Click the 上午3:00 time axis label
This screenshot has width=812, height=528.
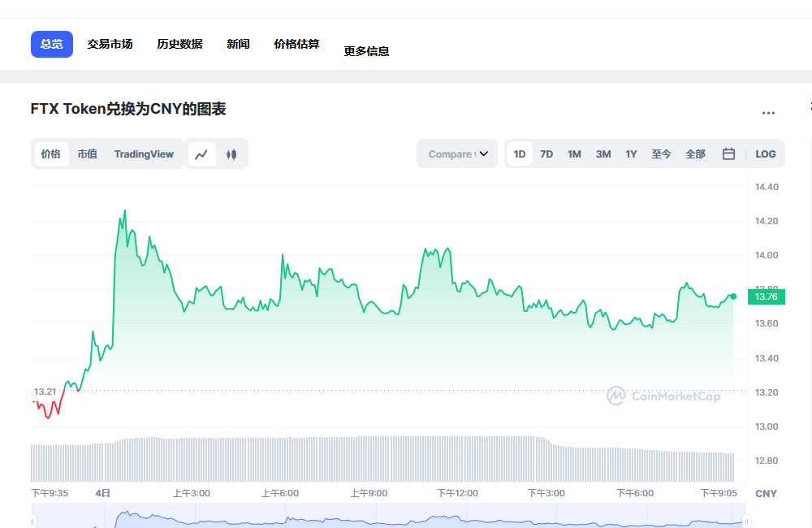click(192, 493)
